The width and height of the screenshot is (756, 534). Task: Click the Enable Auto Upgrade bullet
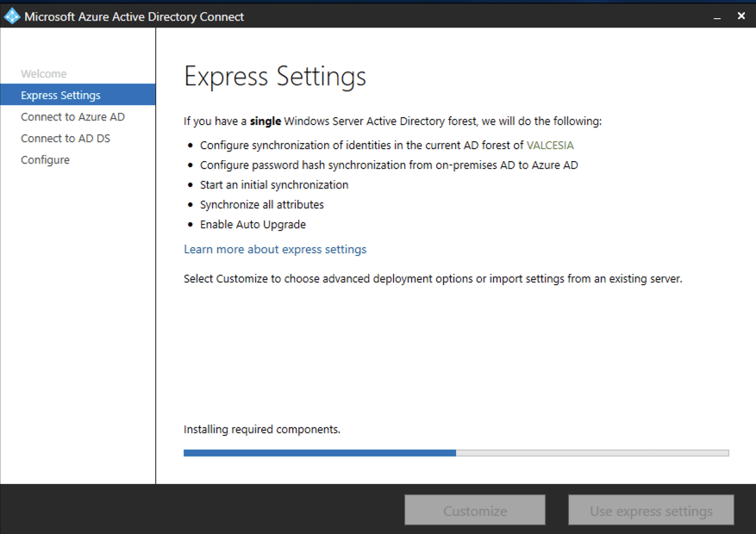(253, 225)
